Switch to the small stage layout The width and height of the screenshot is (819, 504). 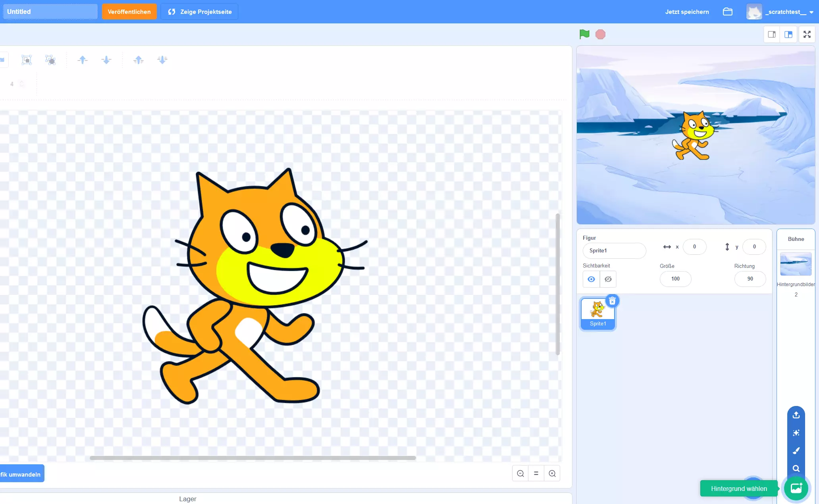click(x=772, y=34)
